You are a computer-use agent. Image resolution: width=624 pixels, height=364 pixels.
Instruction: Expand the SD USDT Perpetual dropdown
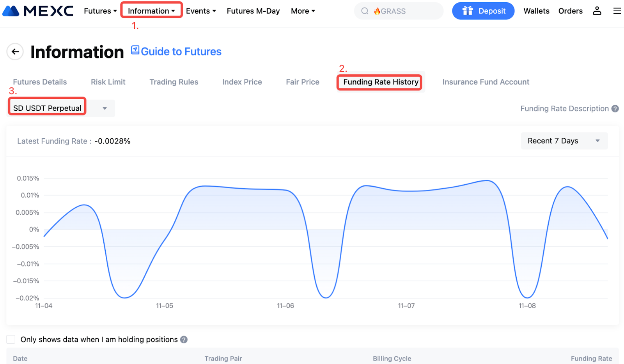(x=105, y=108)
